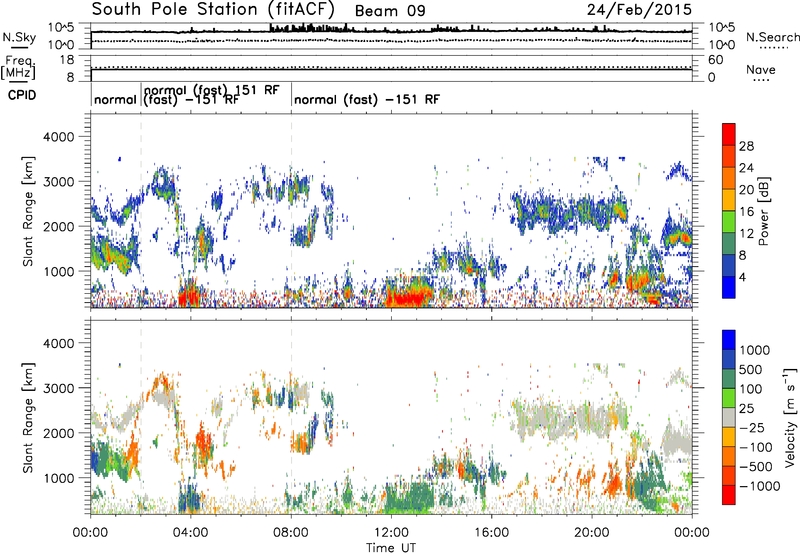Click the 20:00 time tick label
This screenshot has width=800, height=554.
592,533
